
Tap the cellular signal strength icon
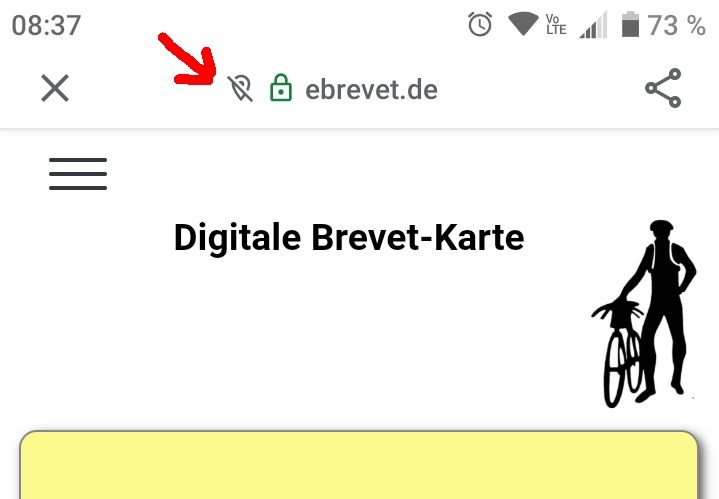point(593,25)
